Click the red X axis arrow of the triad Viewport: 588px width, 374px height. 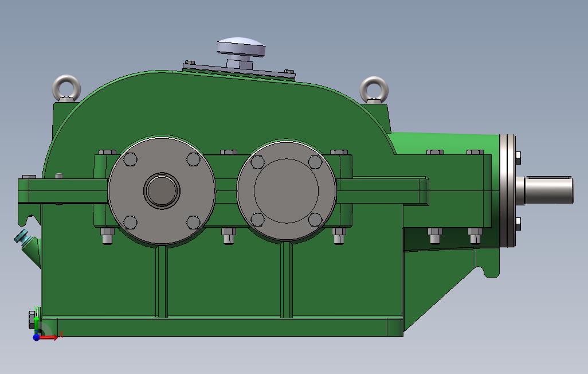(49, 337)
